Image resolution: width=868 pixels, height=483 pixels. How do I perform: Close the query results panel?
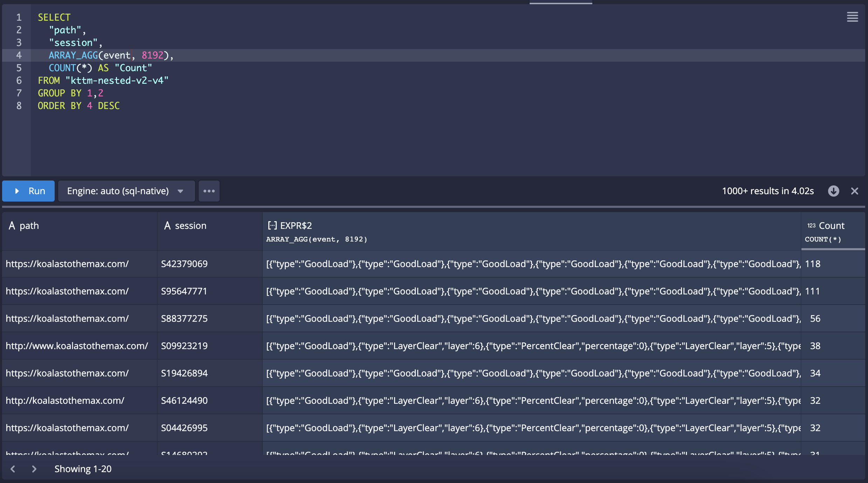tap(855, 191)
